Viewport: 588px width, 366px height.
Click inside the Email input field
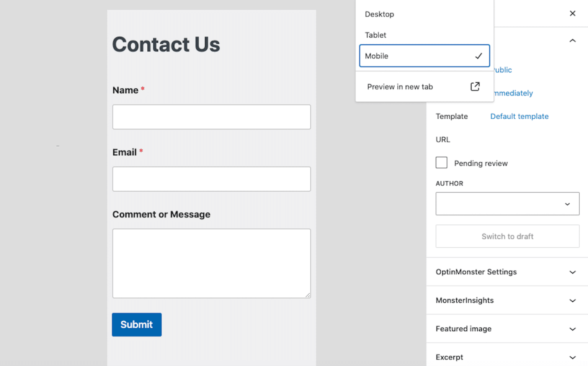pyautogui.click(x=211, y=179)
